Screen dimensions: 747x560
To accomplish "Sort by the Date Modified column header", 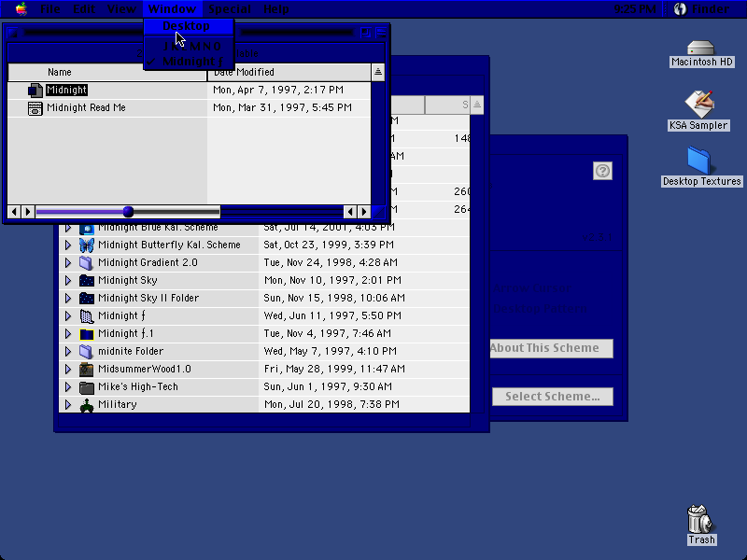I will [x=289, y=72].
